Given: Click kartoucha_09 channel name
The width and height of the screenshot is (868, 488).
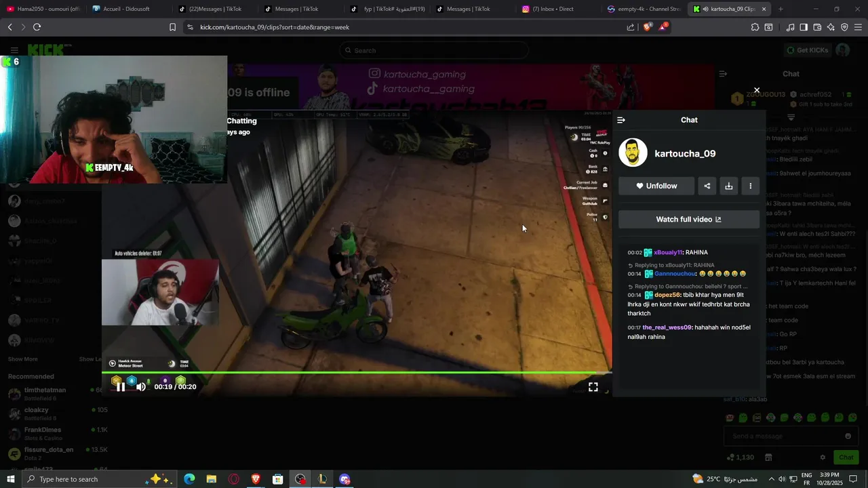Looking at the screenshot, I should point(685,154).
